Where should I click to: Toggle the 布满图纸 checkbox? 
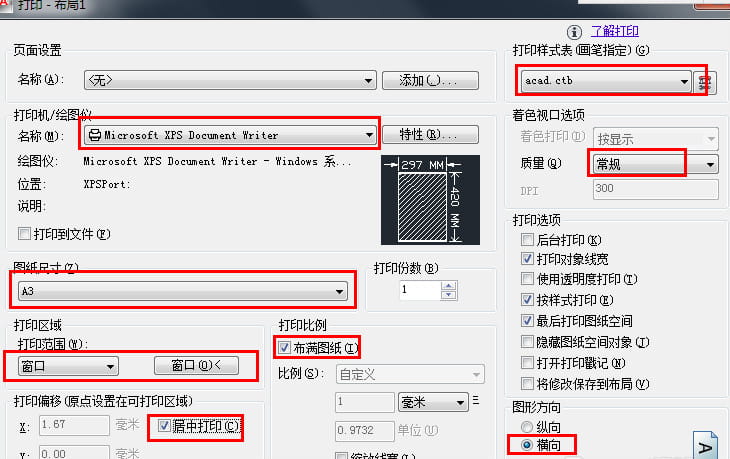(x=284, y=347)
